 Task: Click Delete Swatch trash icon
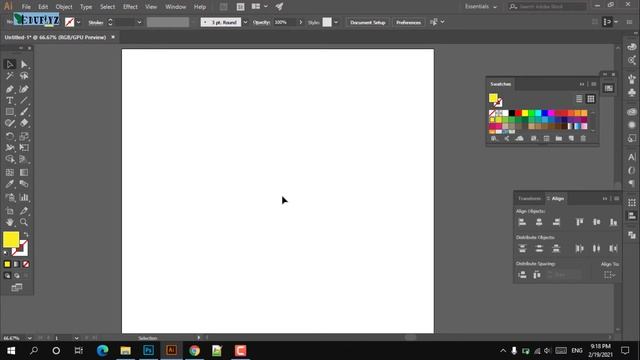[583, 139]
